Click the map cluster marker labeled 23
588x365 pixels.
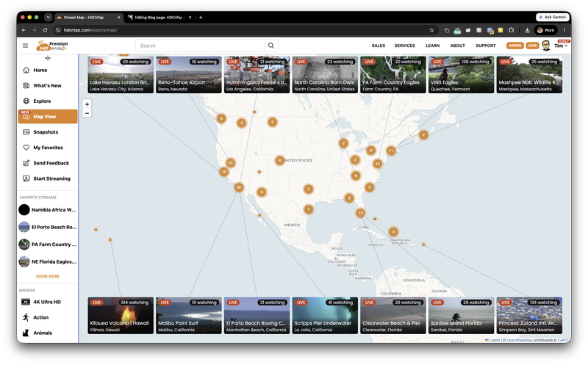click(230, 162)
